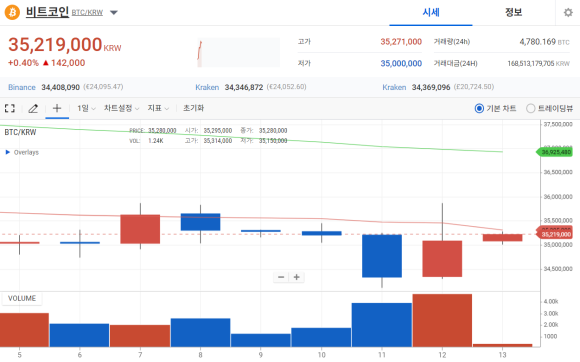Activate the crosshair plus tool
The width and height of the screenshot is (580, 362).
click(57, 108)
